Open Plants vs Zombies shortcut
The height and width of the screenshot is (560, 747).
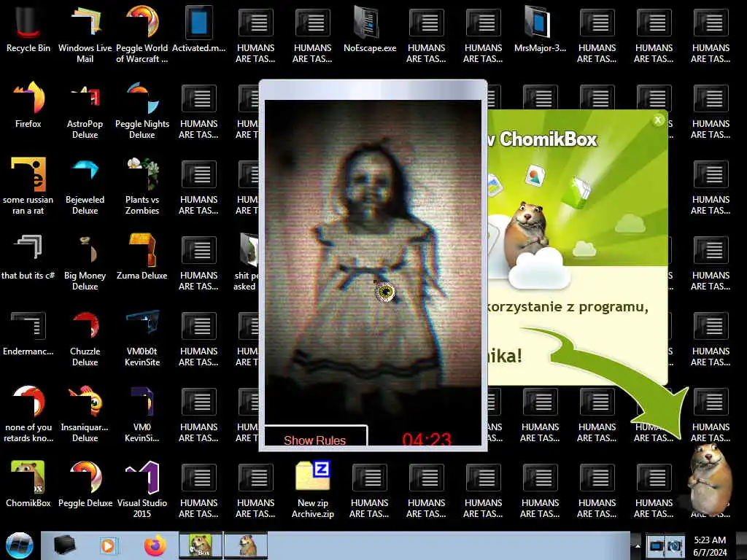pos(142,186)
